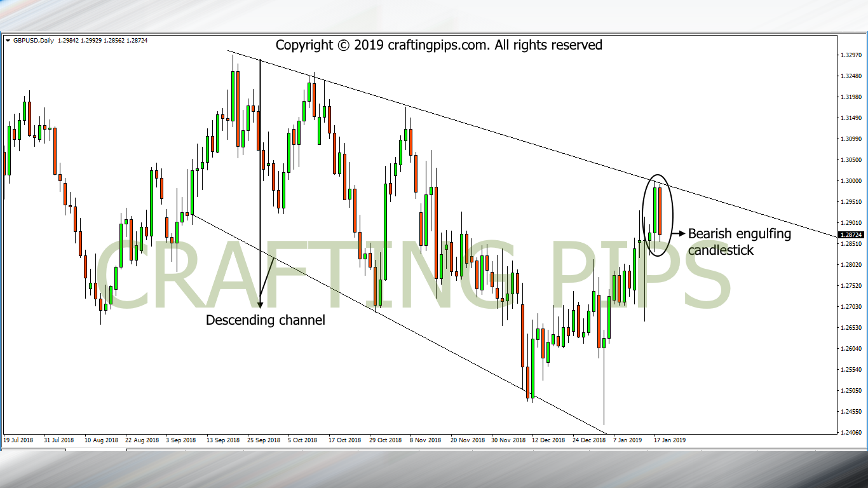This screenshot has height=488, width=868.
Task: Click price level 1.31490 on the axis
Action: (x=850, y=118)
